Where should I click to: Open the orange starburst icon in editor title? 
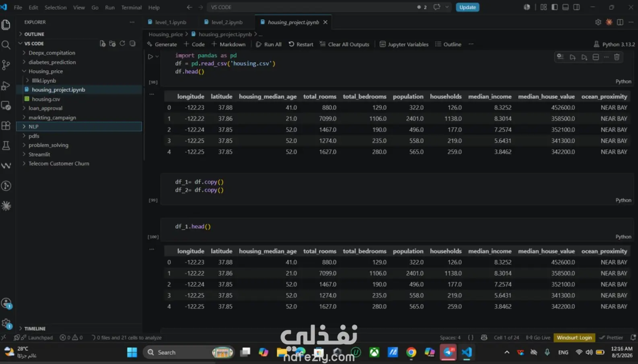tap(609, 22)
